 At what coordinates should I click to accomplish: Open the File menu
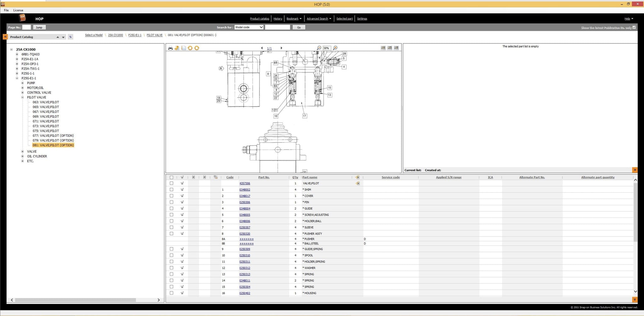point(6,10)
